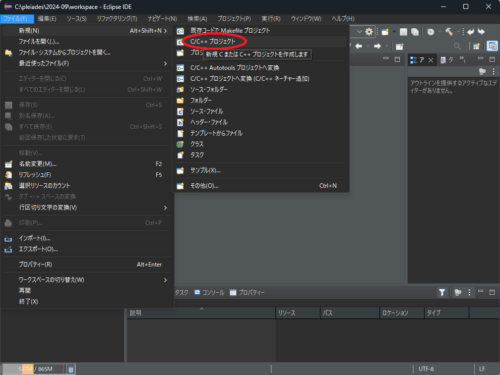Image resolution: width=500 pixels, height=375 pixels.
Task: Click the white back navigation arrow
Action: point(359,46)
